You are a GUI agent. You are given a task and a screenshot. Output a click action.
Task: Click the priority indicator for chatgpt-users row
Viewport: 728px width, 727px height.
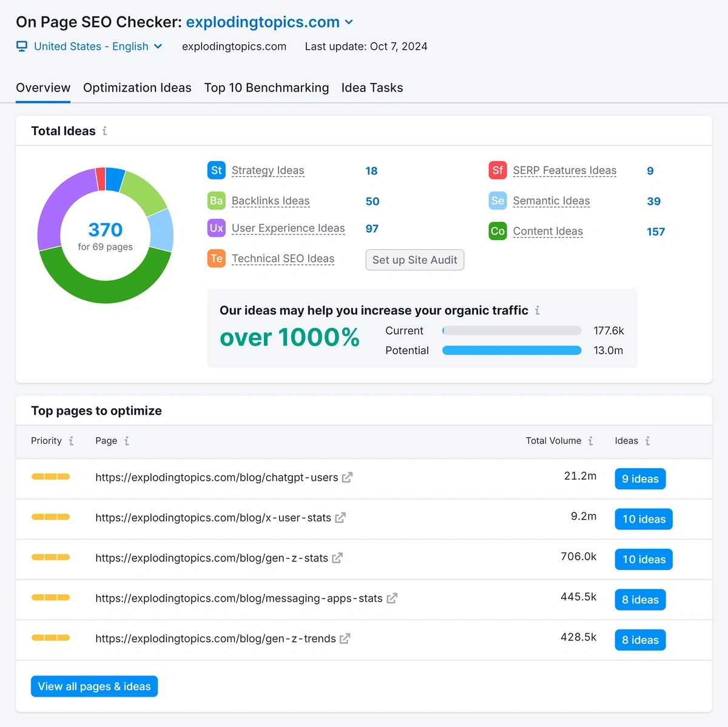[50, 477]
